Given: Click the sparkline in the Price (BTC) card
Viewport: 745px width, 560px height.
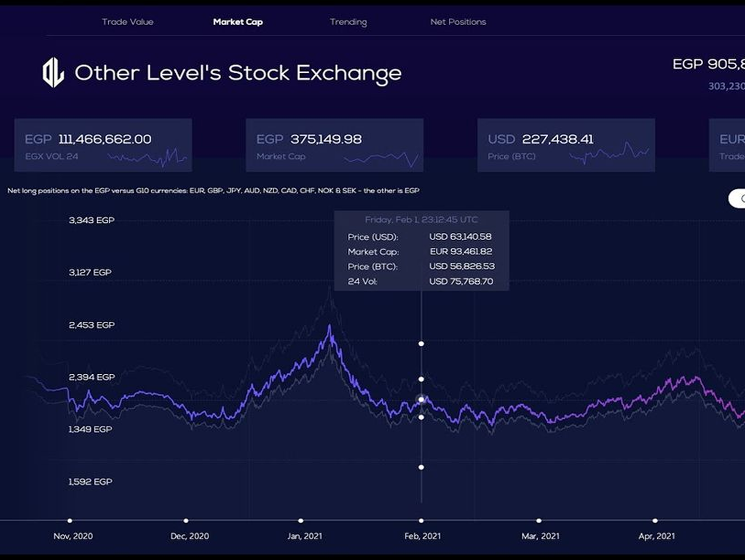Looking at the screenshot, I should point(609,152).
